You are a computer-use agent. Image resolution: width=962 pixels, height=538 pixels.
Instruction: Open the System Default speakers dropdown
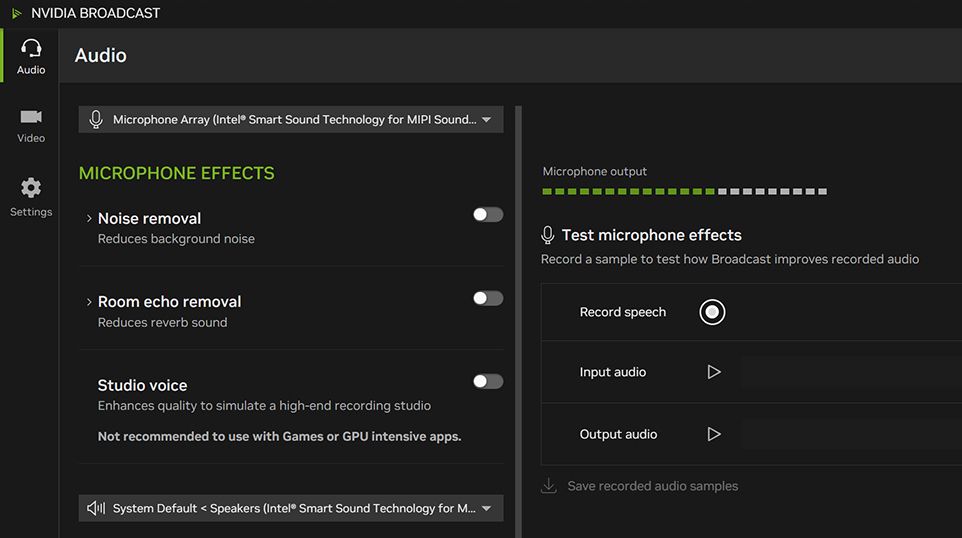tap(291, 508)
